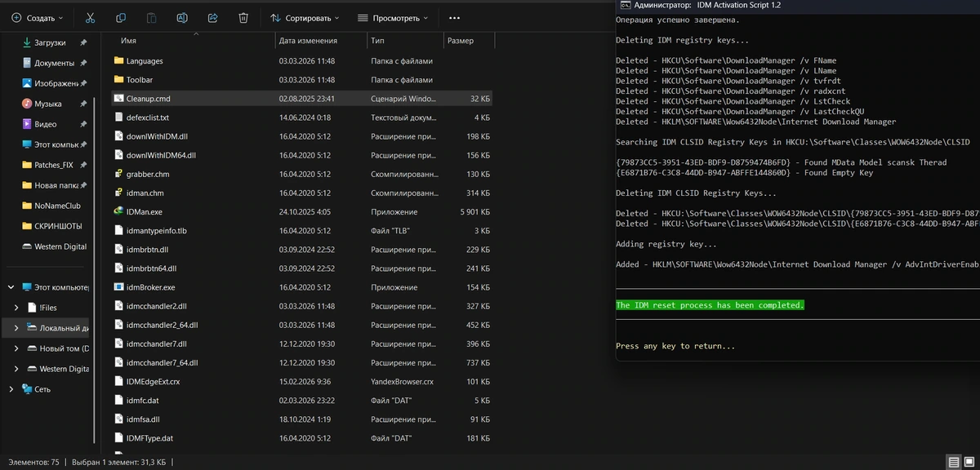Click the Languages folder icon
Screen dimensions: 980x470
(118, 60)
